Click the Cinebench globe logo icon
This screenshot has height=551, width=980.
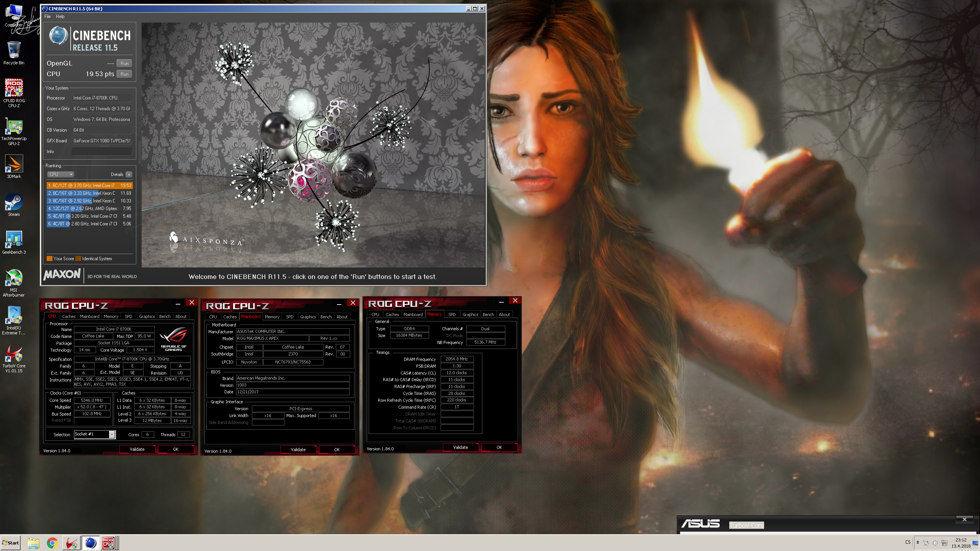click(59, 36)
